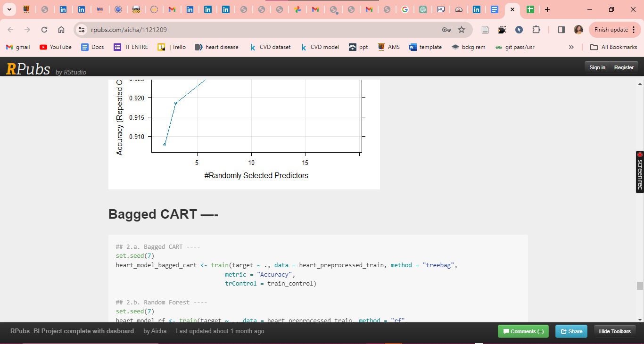This screenshot has height=344, width=644.
Task: Click the screenrec recorder widget
Action: coord(640,172)
